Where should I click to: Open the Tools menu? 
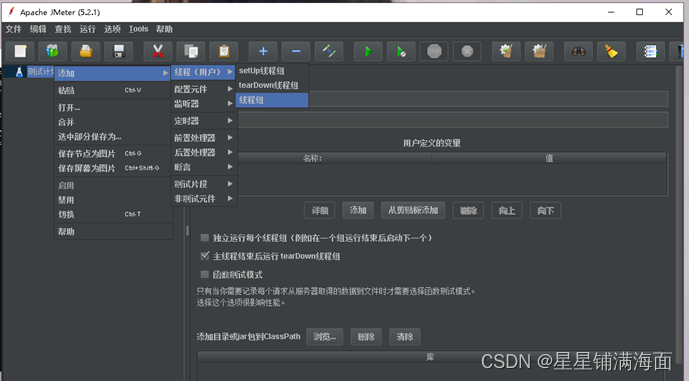(138, 29)
